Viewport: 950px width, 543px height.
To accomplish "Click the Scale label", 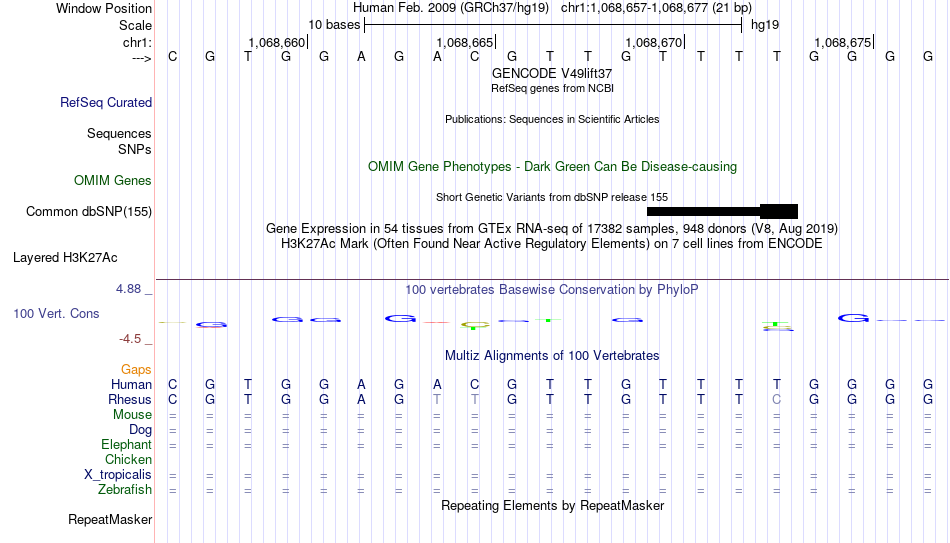I will [135, 25].
